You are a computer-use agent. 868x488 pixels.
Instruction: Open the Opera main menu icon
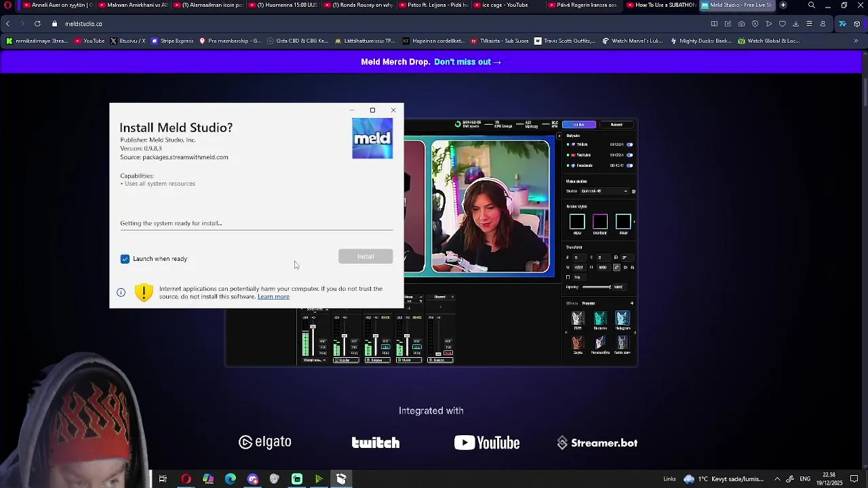click(x=7, y=5)
